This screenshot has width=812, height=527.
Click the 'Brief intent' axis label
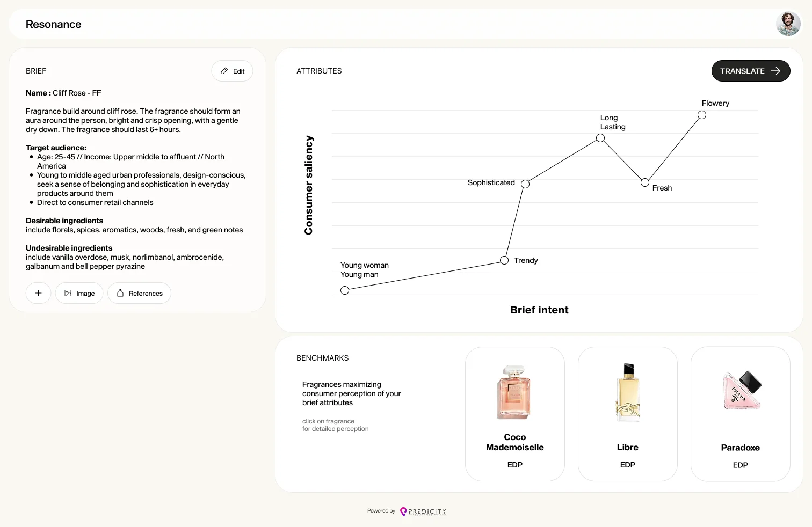pos(539,310)
